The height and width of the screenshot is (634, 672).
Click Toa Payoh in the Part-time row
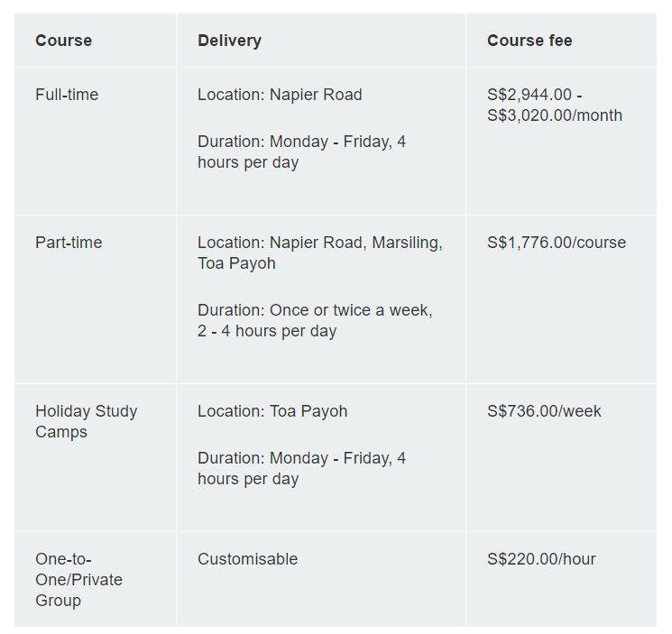[236, 263]
